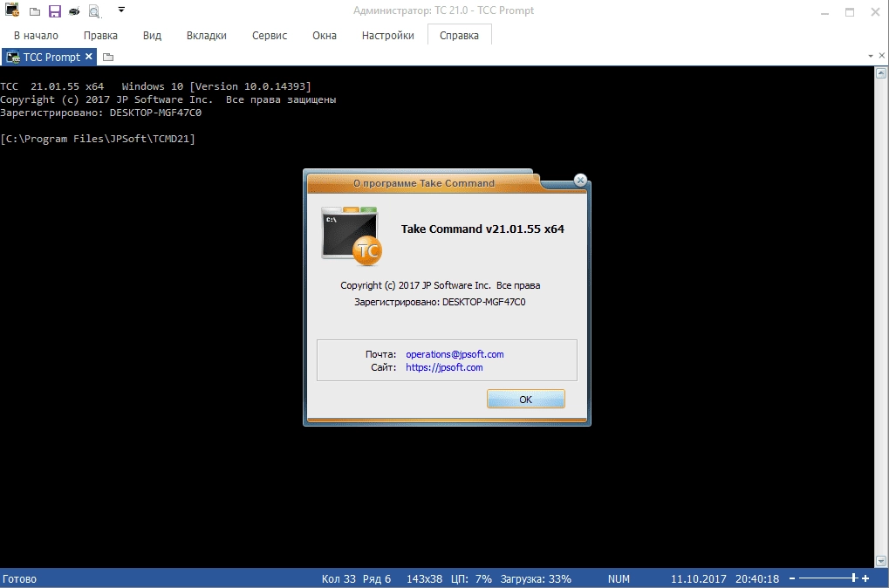Click the «Зарегистрировано: DESKTOP-MGF47C0» line in dialog

440,302
